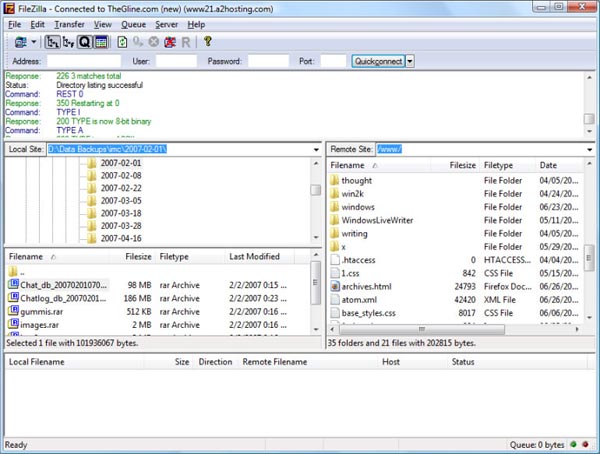
Task: Click the process queue toolbar icon
Action: (x=138, y=42)
